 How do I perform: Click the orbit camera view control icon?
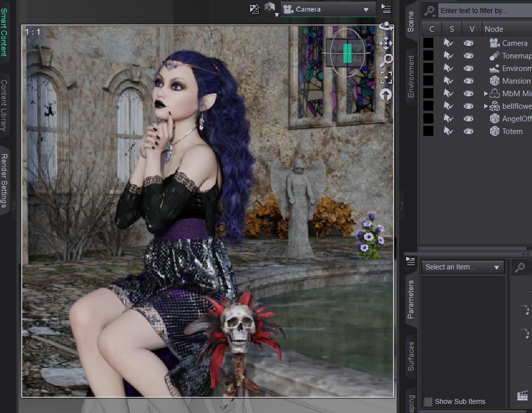(386, 27)
